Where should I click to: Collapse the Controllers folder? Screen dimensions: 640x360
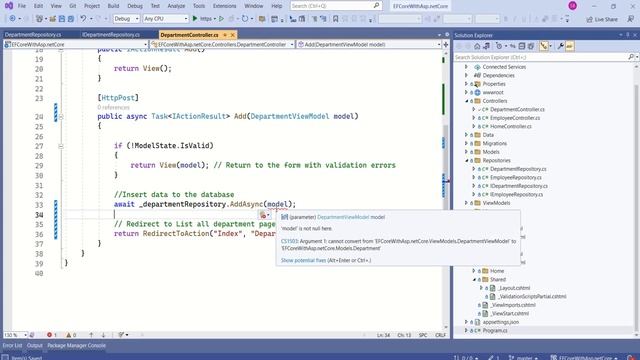(467, 101)
